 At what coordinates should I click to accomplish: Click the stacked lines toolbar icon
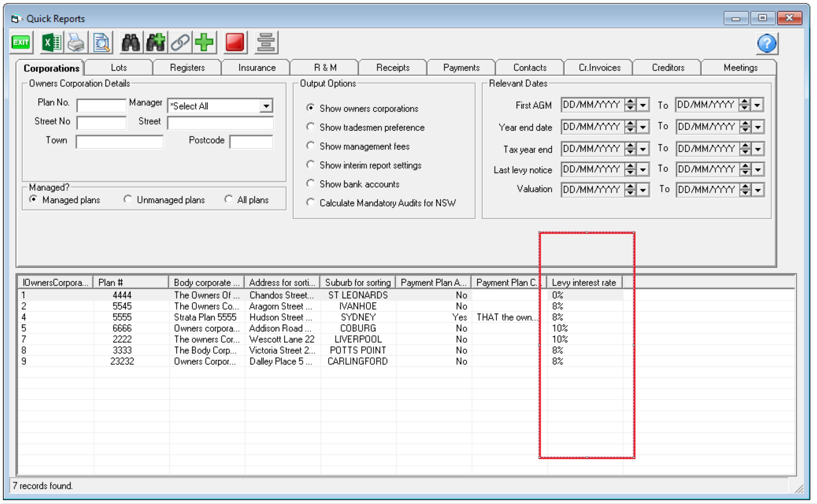pyautogui.click(x=266, y=43)
